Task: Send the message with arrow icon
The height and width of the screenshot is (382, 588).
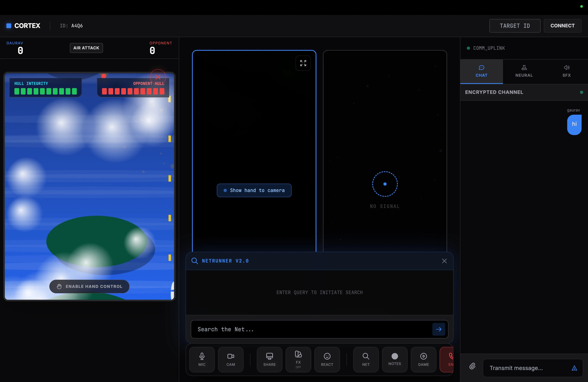Action: point(574,368)
